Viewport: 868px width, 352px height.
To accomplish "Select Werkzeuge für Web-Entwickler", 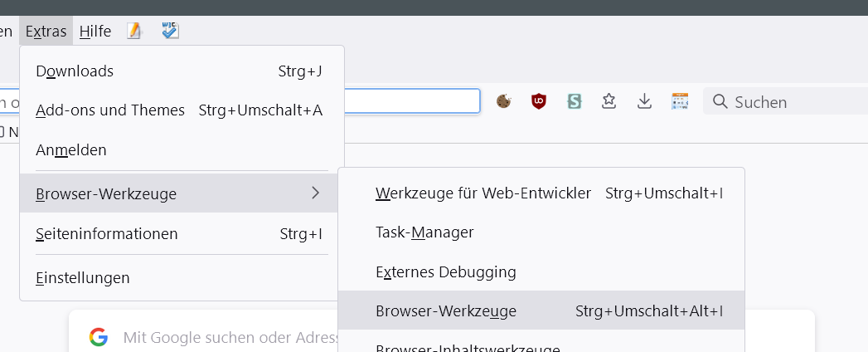I will coord(483,193).
